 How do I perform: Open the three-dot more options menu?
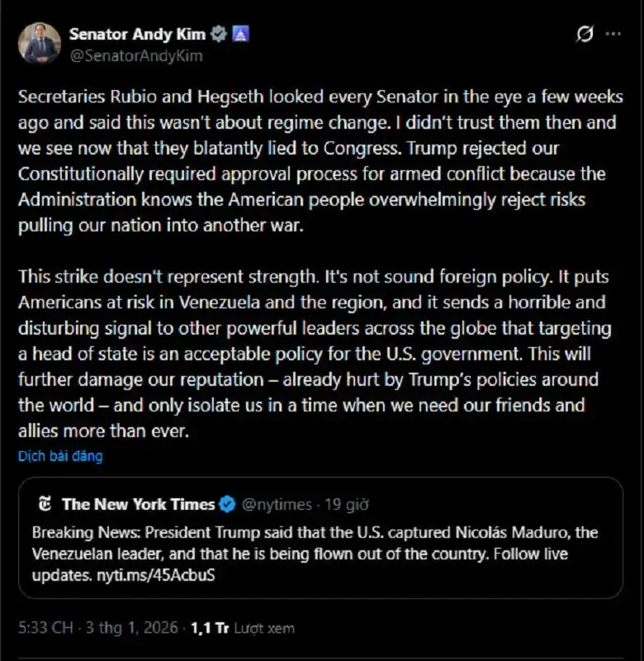pos(613,35)
